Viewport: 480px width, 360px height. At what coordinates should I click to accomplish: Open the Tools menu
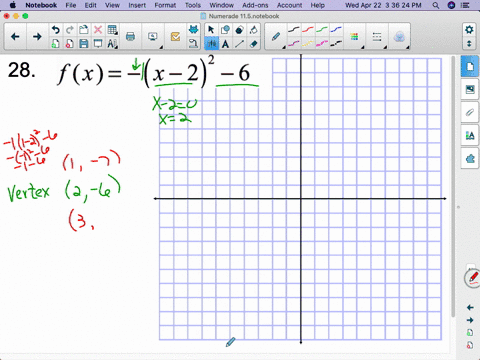click(x=193, y=5)
